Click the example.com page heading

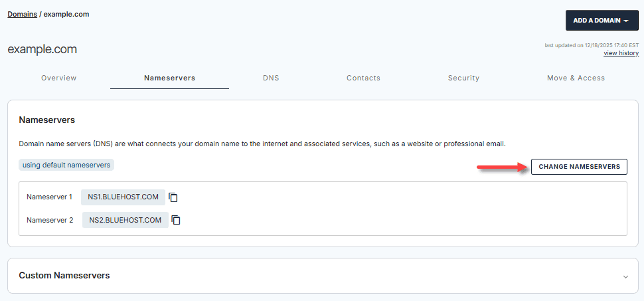42,49
